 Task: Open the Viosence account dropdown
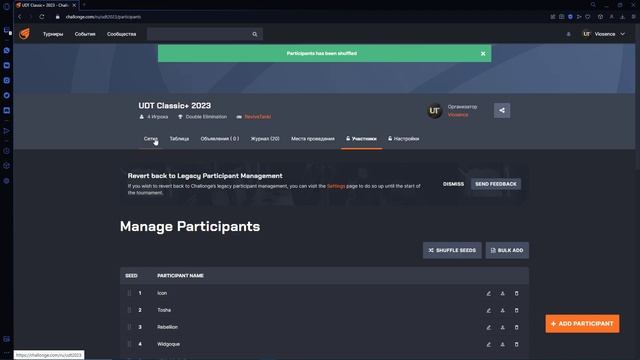pos(603,34)
